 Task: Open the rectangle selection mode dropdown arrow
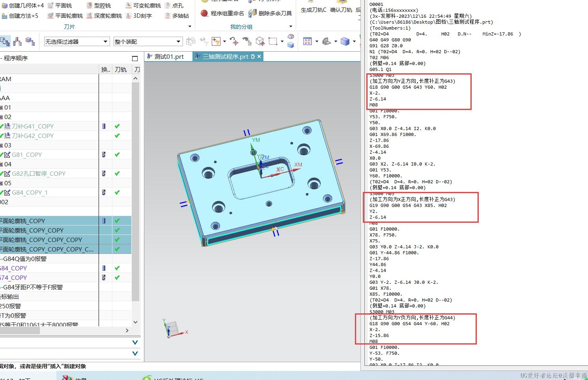(x=282, y=41)
